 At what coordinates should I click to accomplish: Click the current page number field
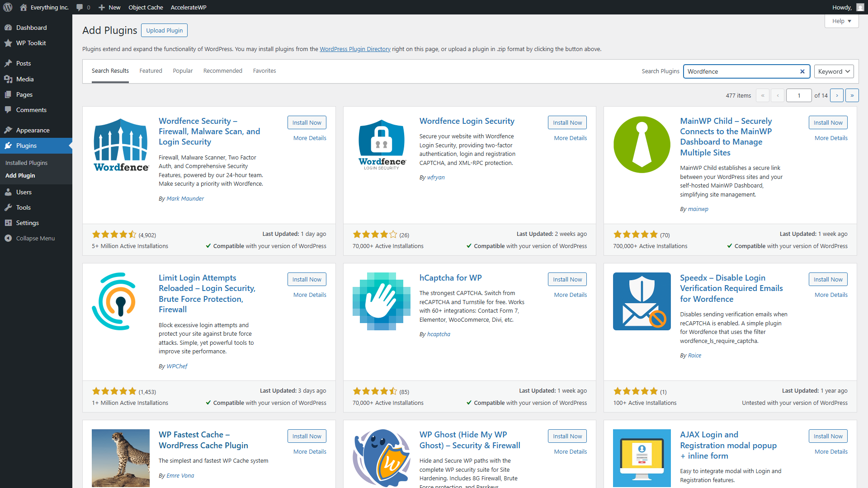pos(799,95)
